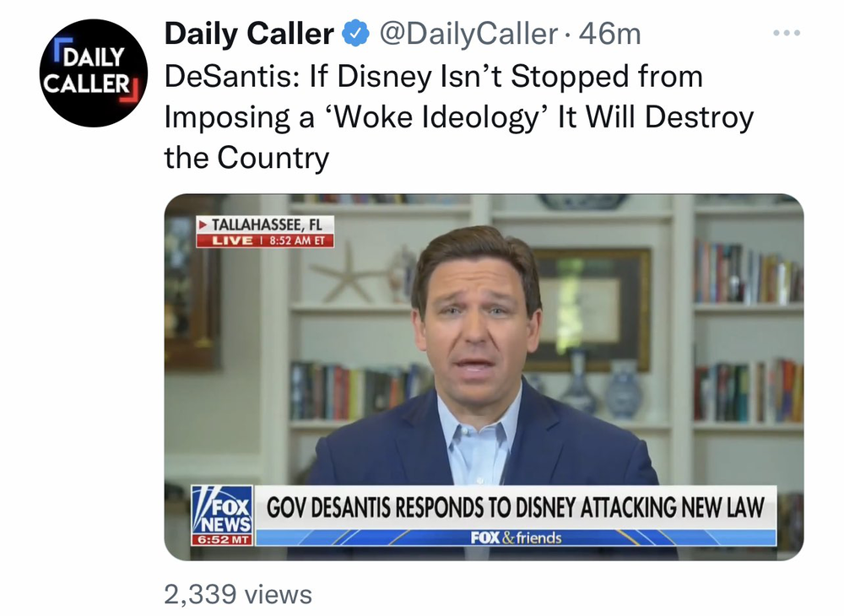Open the @DailyCaller handle link
Image resolution: width=844 pixels, height=616 pixels.
coord(468,34)
